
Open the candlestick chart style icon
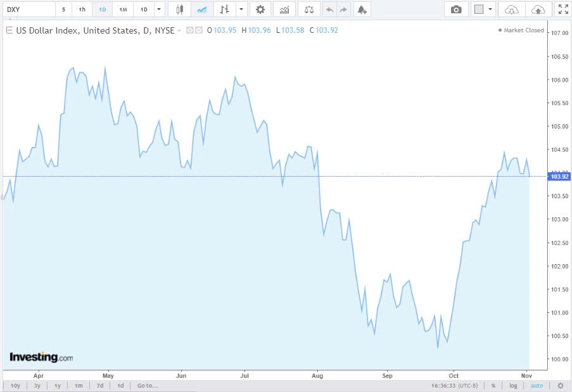point(179,9)
